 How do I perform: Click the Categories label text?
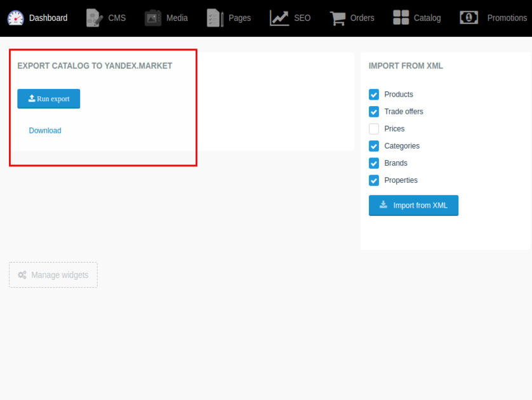[402, 146]
